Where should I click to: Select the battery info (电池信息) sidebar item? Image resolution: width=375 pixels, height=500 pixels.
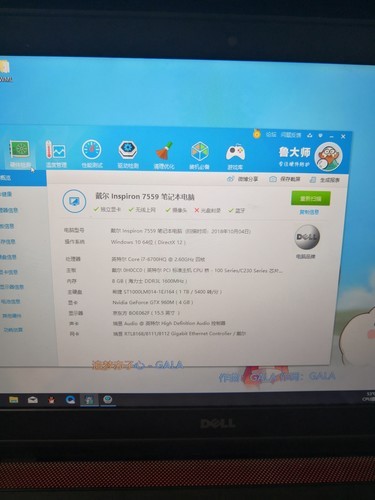[x=10, y=302]
